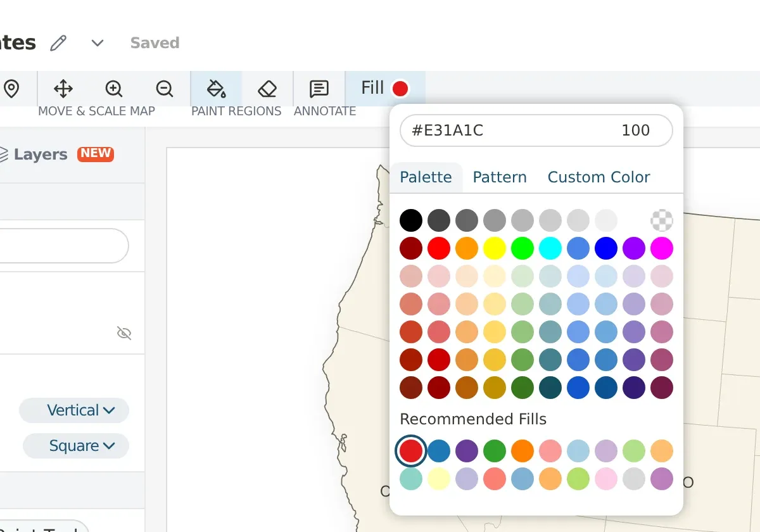Pick the pure blue palette swatch
The height and width of the screenshot is (532, 760).
coord(606,248)
